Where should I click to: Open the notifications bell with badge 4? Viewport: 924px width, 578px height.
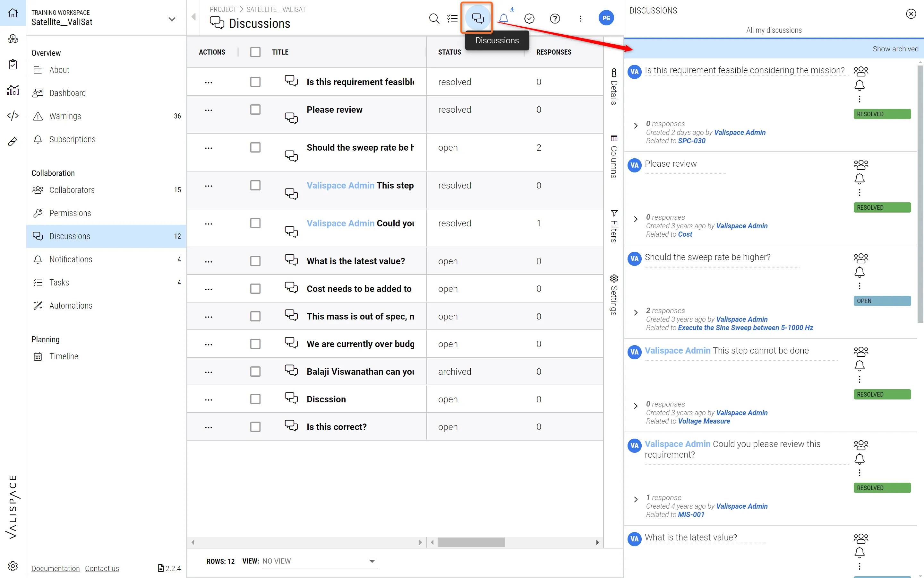coord(504,18)
